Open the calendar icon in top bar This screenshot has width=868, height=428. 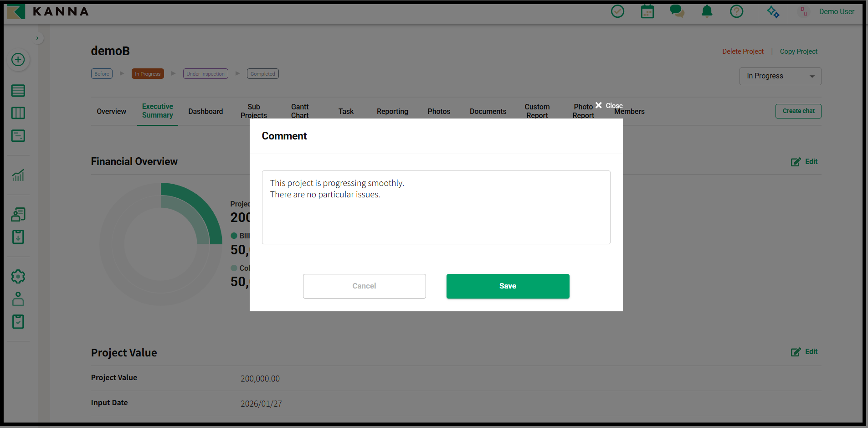tap(647, 11)
